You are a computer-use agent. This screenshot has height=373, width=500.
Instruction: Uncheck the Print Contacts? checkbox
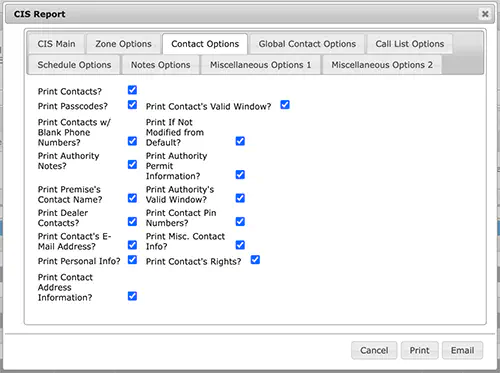click(132, 90)
